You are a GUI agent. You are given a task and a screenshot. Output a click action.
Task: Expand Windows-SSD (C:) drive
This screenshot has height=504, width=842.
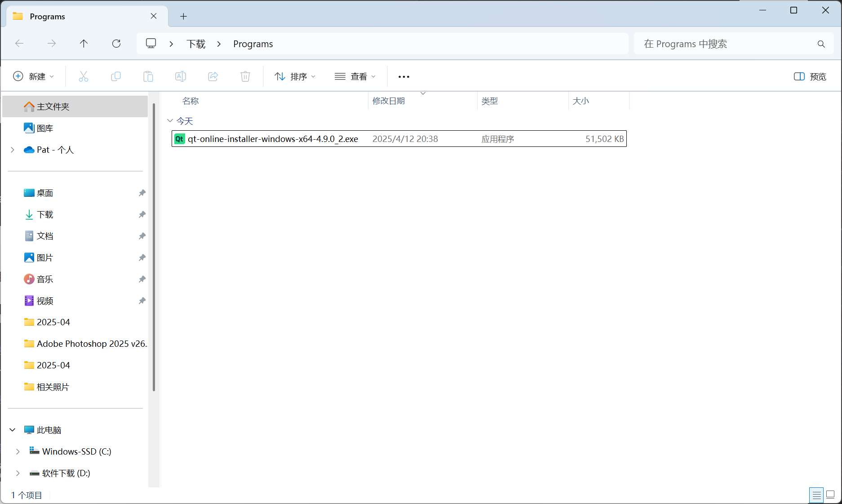[x=18, y=451]
